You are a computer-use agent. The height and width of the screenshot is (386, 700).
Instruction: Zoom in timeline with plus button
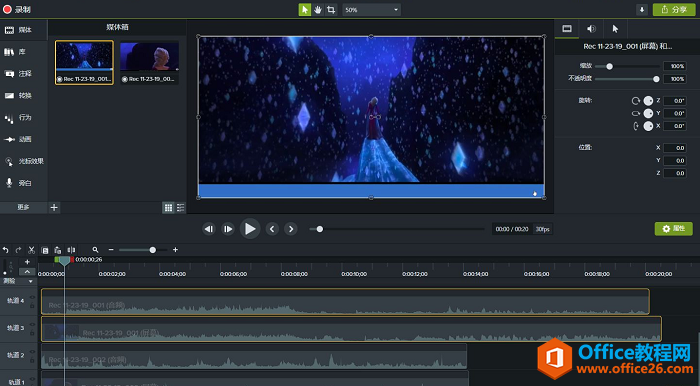pyautogui.click(x=175, y=250)
